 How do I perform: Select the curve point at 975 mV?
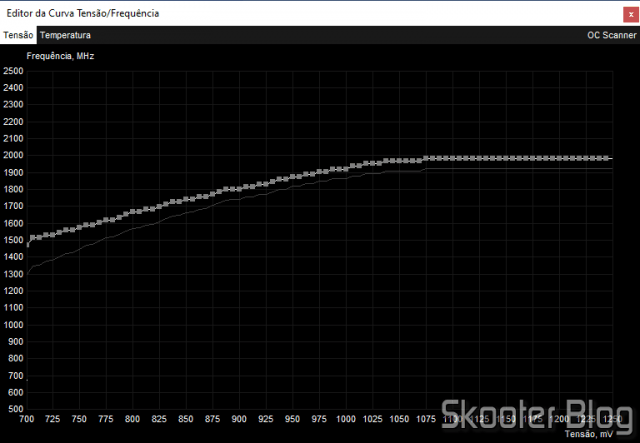tap(319, 172)
